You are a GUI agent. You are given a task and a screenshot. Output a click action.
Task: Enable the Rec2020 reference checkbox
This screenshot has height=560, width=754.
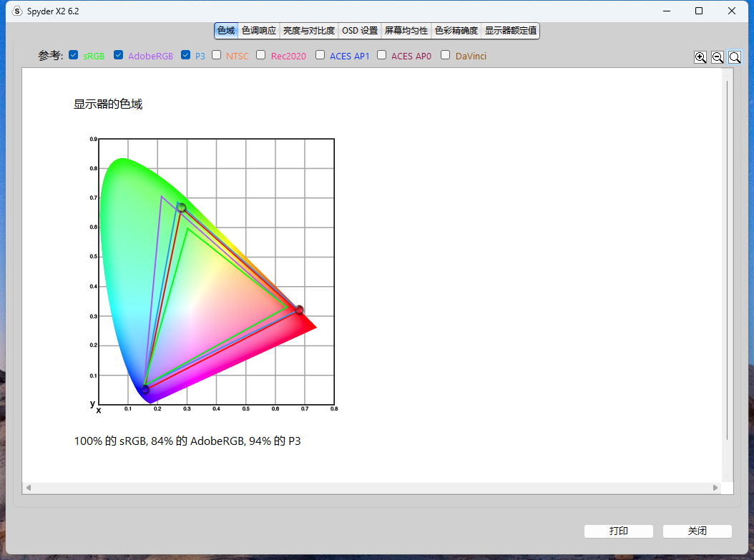pos(260,55)
